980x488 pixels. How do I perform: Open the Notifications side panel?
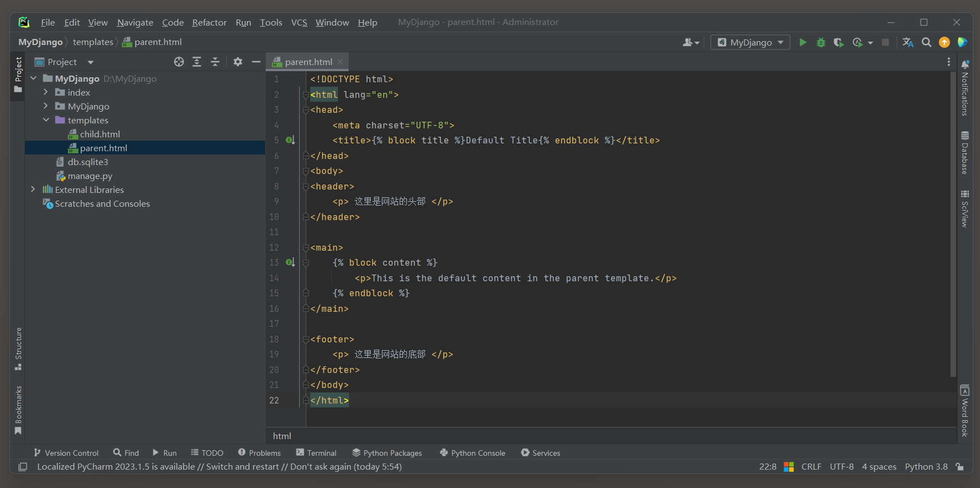click(x=965, y=88)
